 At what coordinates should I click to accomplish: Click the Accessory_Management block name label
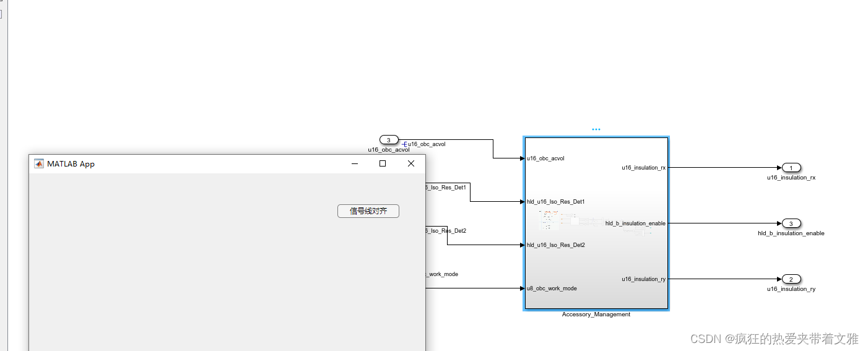pos(596,314)
